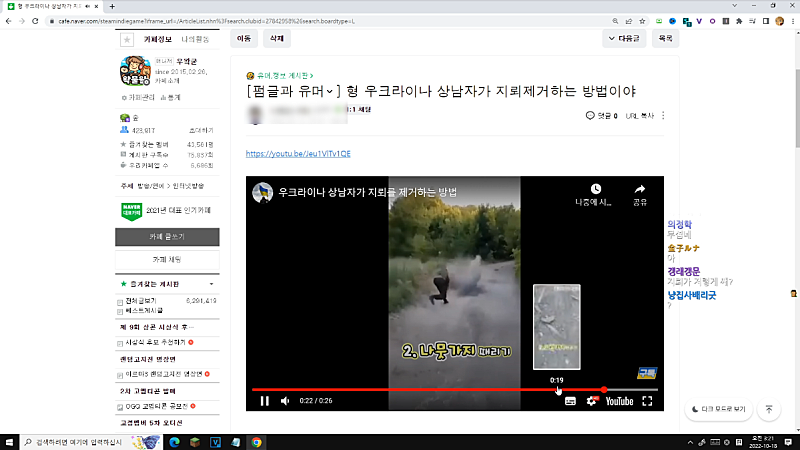Screen dimensions: 800x450
Task: Toggle video subtitles icon
Action: 570,401
